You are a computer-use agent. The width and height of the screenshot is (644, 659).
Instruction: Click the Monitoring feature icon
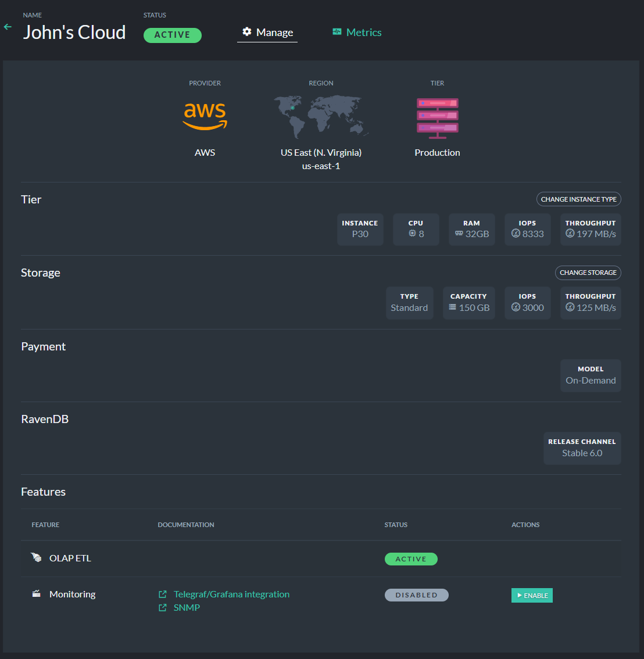[x=37, y=593]
